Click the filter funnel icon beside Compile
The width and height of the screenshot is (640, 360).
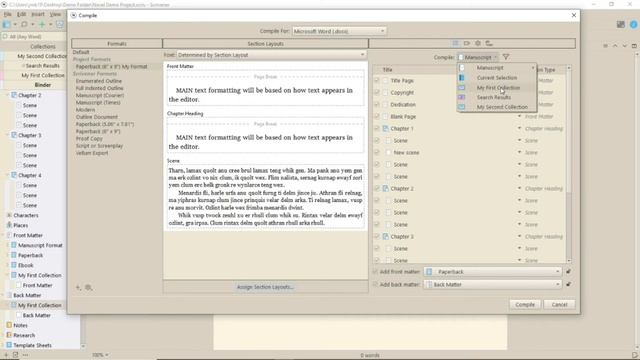(506, 57)
